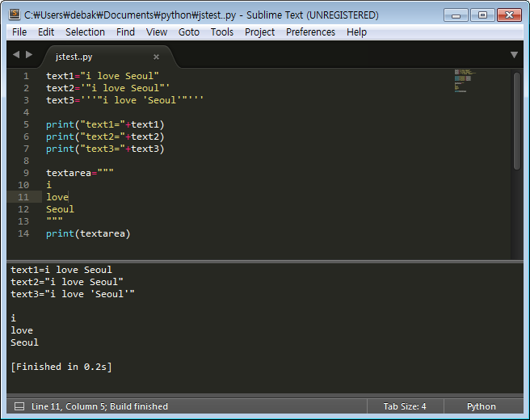The width and height of the screenshot is (530, 420).
Task: Change Tab Size: 4 setting
Action: [405, 406]
